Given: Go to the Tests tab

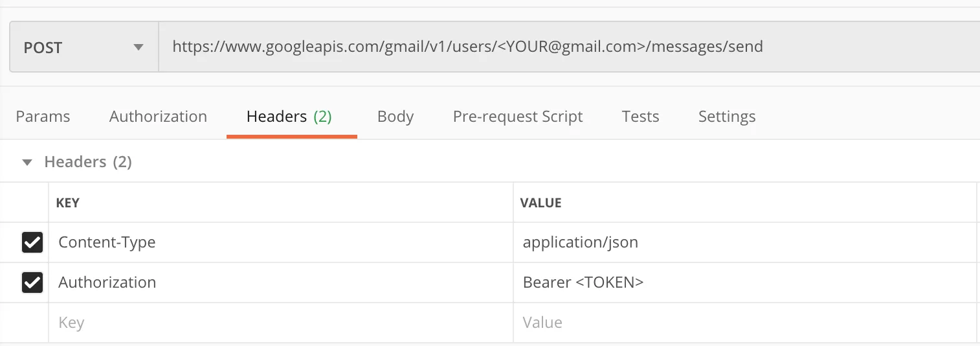Looking at the screenshot, I should pyautogui.click(x=640, y=117).
